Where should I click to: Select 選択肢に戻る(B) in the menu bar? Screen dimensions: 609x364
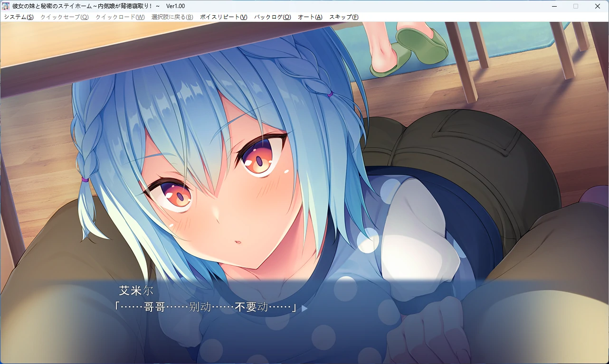point(172,17)
